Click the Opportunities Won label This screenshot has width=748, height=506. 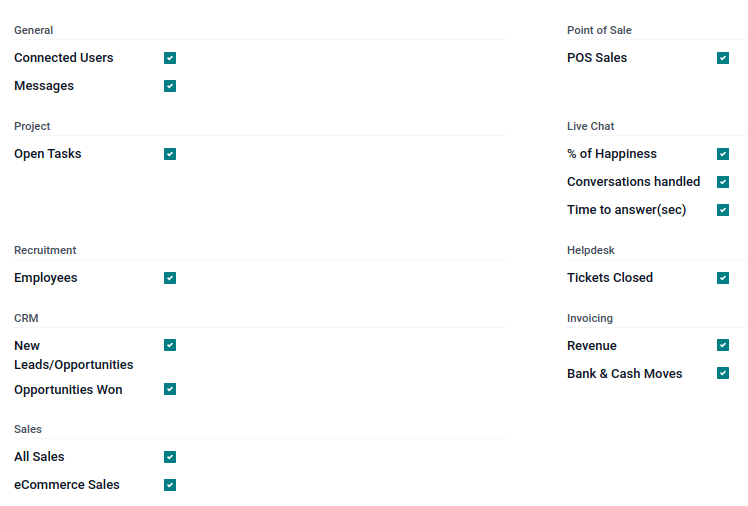pos(68,390)
